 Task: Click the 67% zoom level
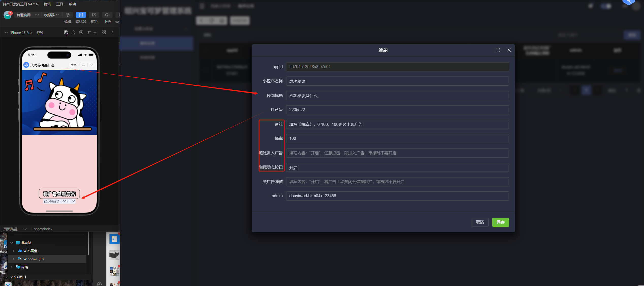(40, 33)
